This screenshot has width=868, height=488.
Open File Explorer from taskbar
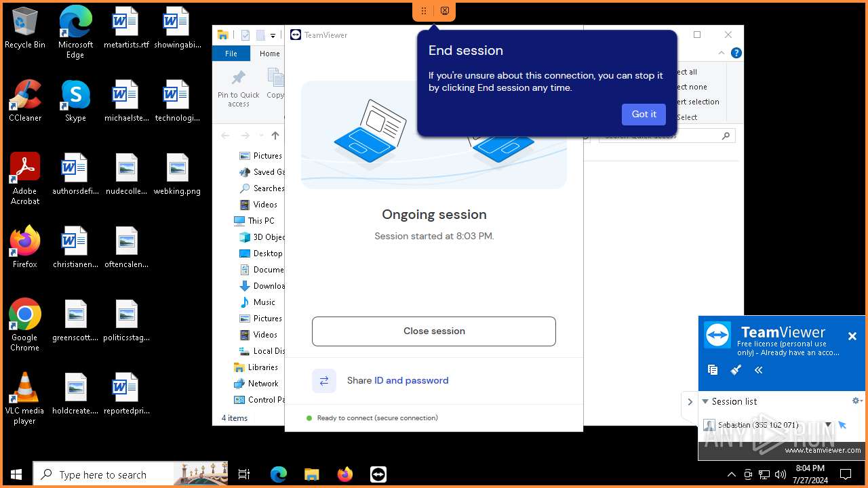311,474
